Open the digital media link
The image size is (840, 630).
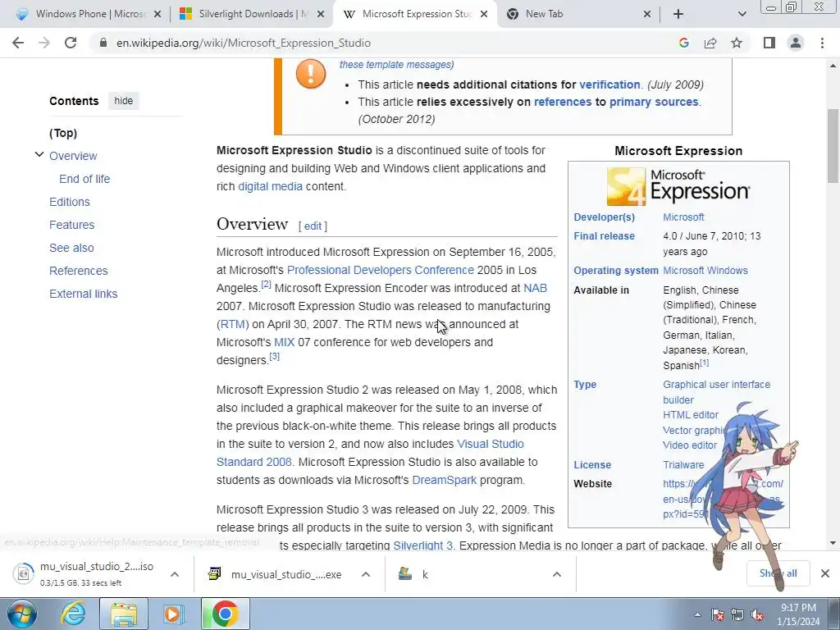pos(270,186)
